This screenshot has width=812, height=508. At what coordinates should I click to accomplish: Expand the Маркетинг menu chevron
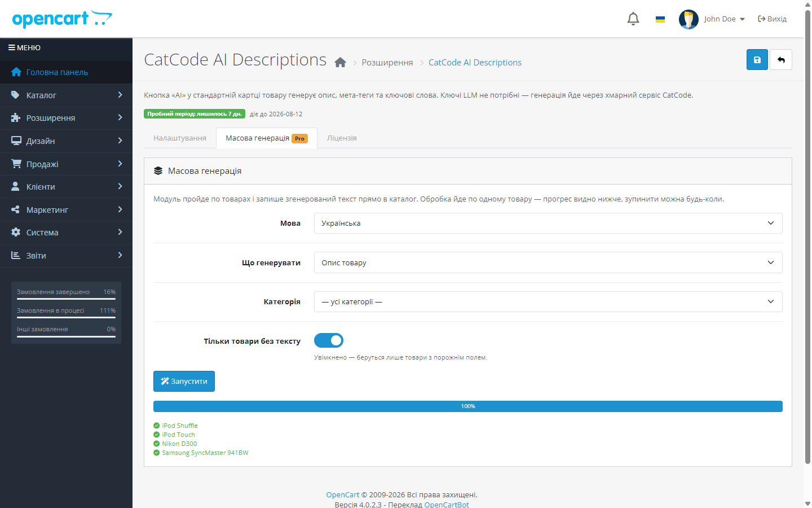(x=120, y=209)
